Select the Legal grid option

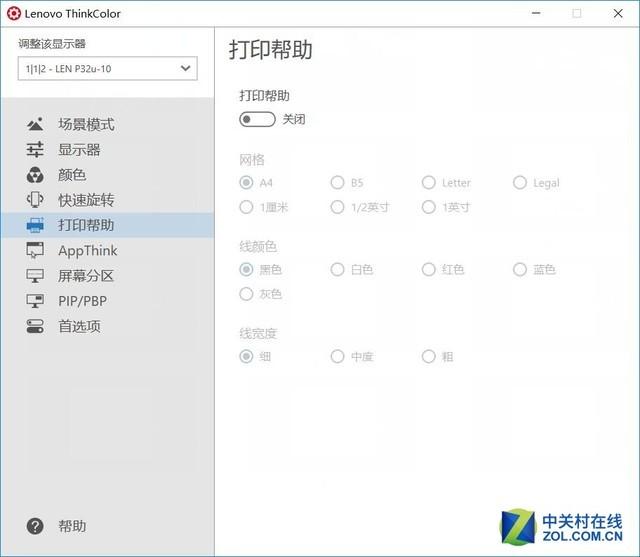coord(520,182)
